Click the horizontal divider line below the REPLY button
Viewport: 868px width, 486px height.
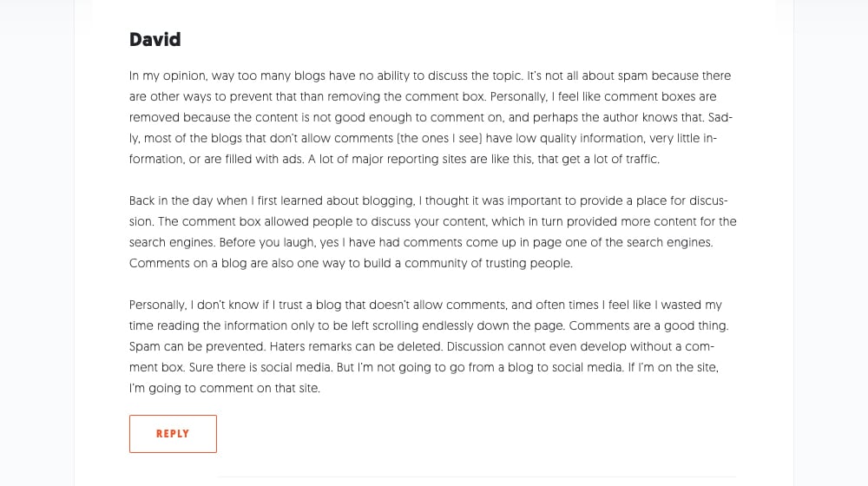477,476
